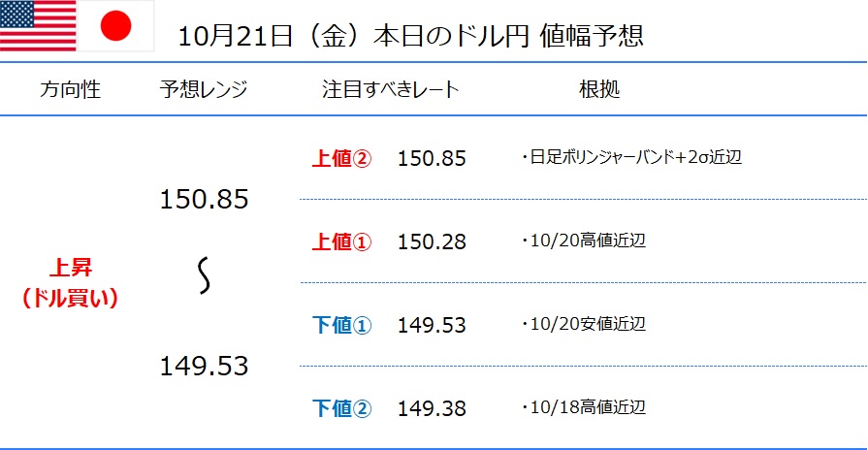This screenshot has height=450, width=868.
Task: Click the 150.85 rate beside 上値②
Action: pyautogui.click(x=432, y=159)
